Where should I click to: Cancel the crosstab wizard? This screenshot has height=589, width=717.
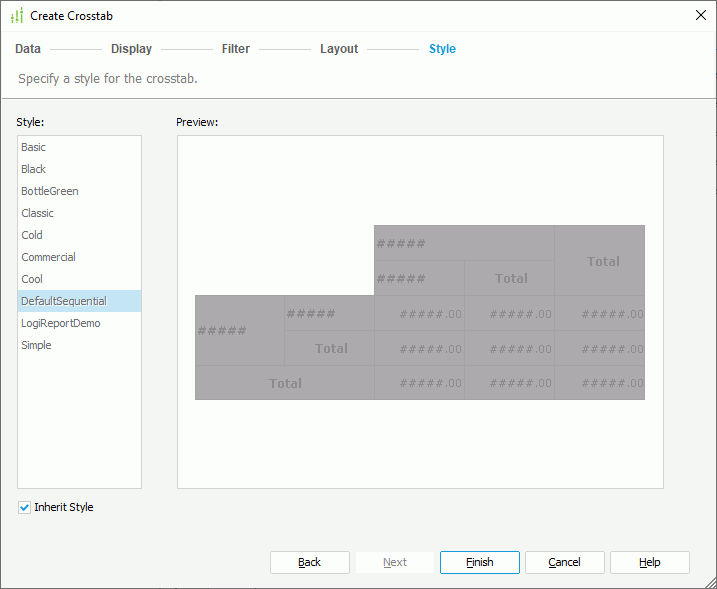564,562
